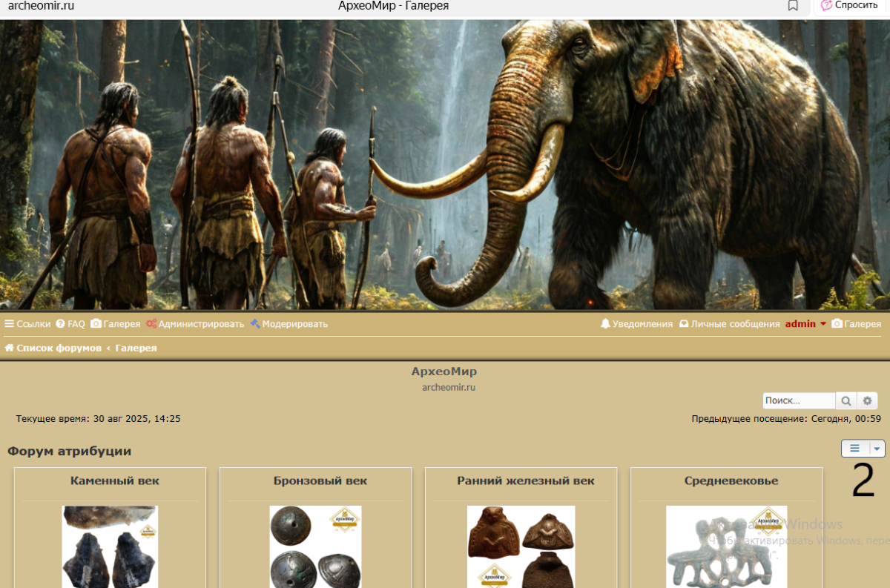The height and width of the screenshot is (588, 890).
Task: Bookmark the page with browser bookmark icon
Action: tap(793, 6)
